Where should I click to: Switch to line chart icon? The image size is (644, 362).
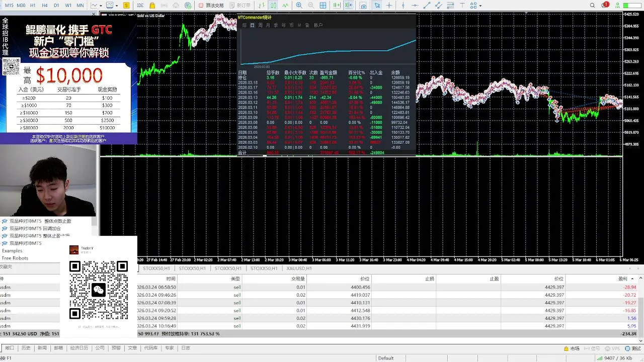(x=285, y=5)
